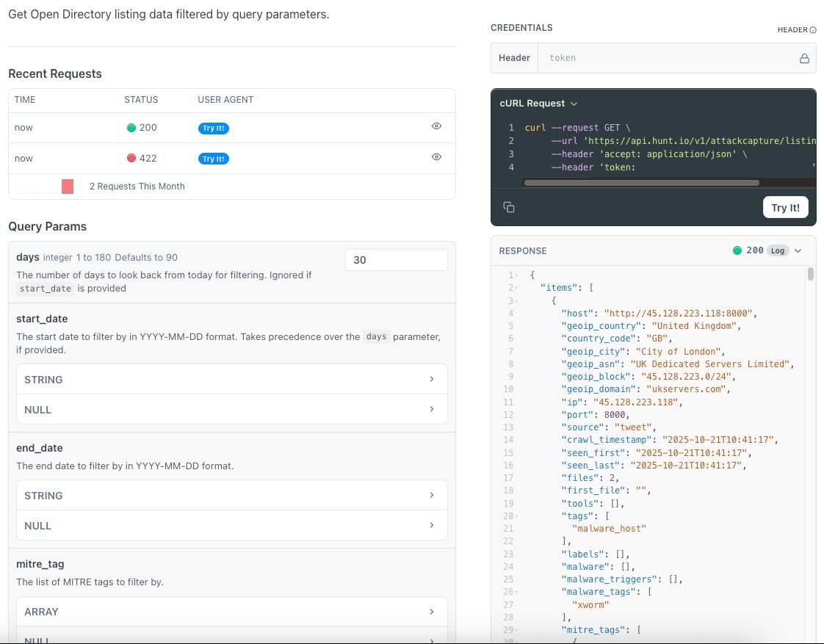
Task: Click the "xworm" malware tag value
Action: [x=590, y=604]
